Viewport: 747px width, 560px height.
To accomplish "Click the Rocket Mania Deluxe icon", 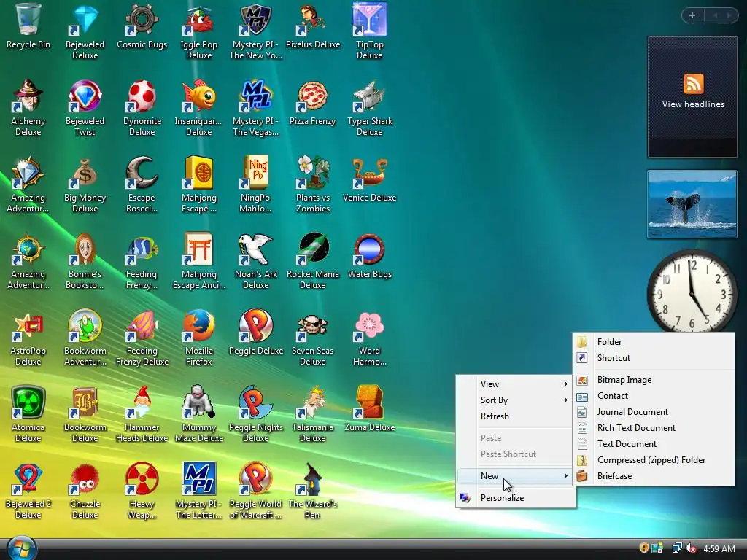I will [312, 249].
